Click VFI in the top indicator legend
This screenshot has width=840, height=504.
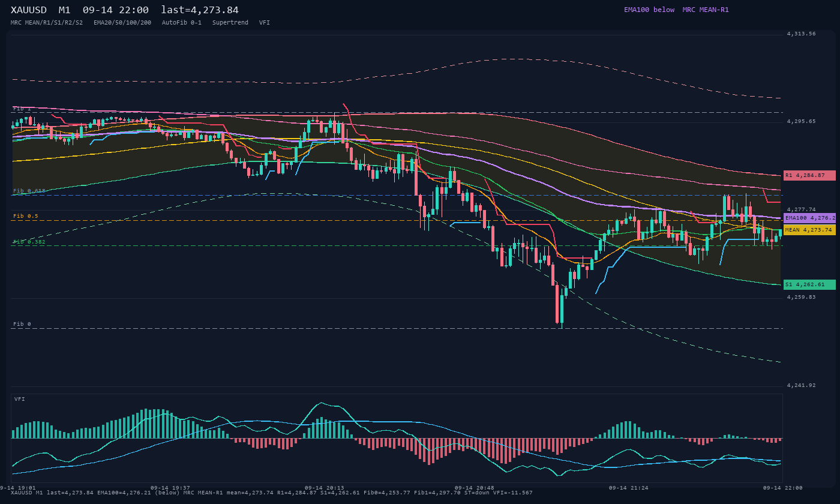coord(265,22)
